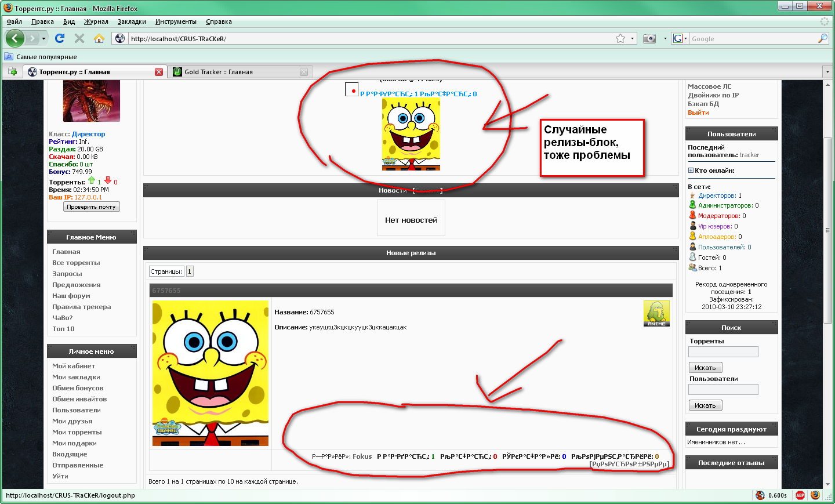
Task: Click the Торренты search field
Action: (x=723, y=352)
